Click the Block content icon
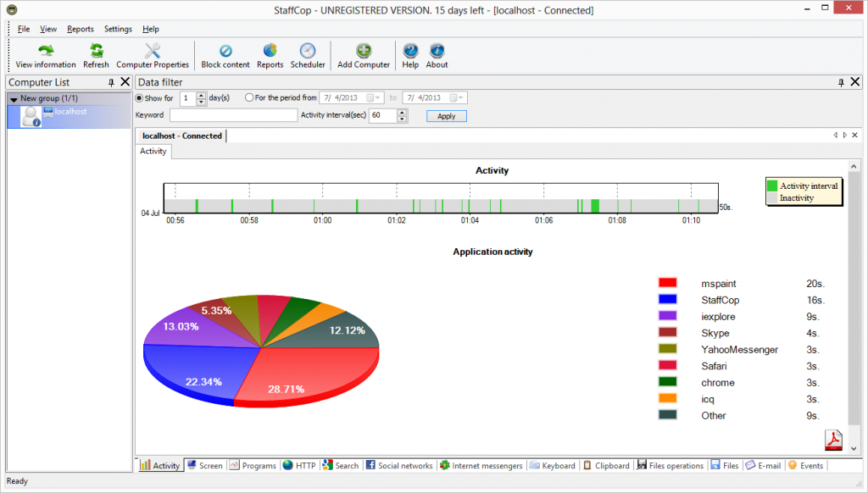Image resolution: width=868 pixels, height=493 pixels. (x=225, y=51)
